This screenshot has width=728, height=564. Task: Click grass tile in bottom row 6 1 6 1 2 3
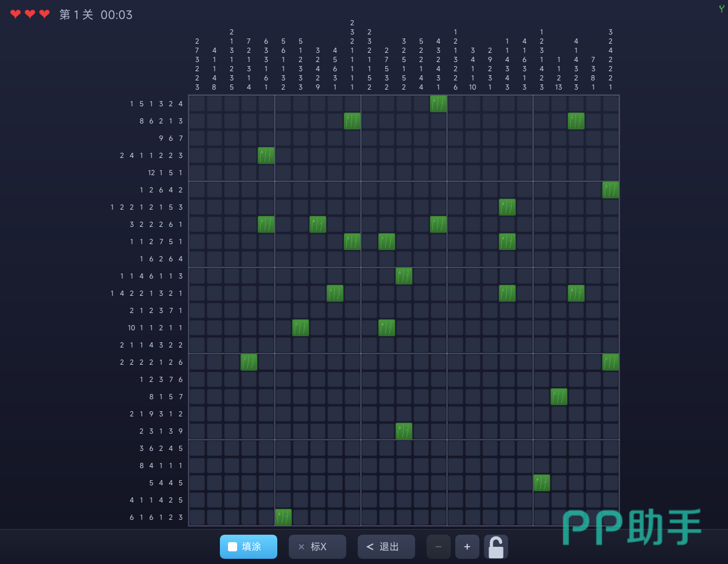pyautogui.click(x=283, y=517)
